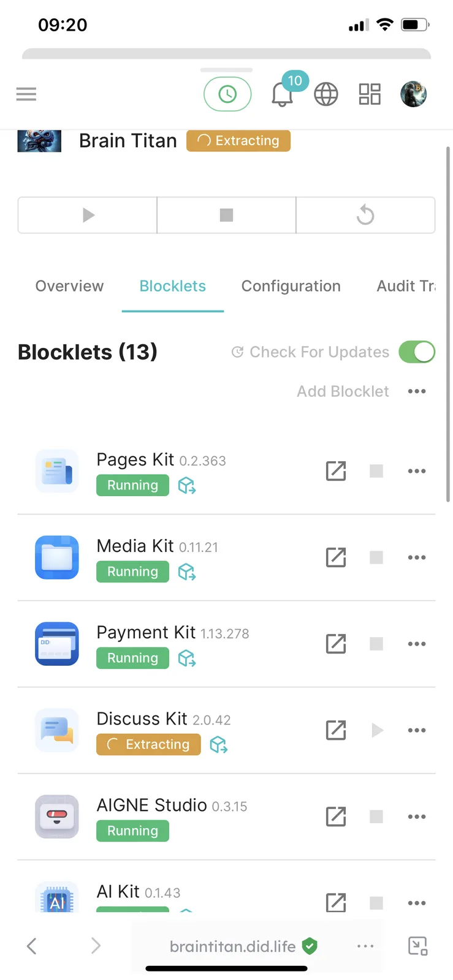Toggle the Check For Updates switch
Viewport: 453px width, 980px height.
[x=417, y=352]
